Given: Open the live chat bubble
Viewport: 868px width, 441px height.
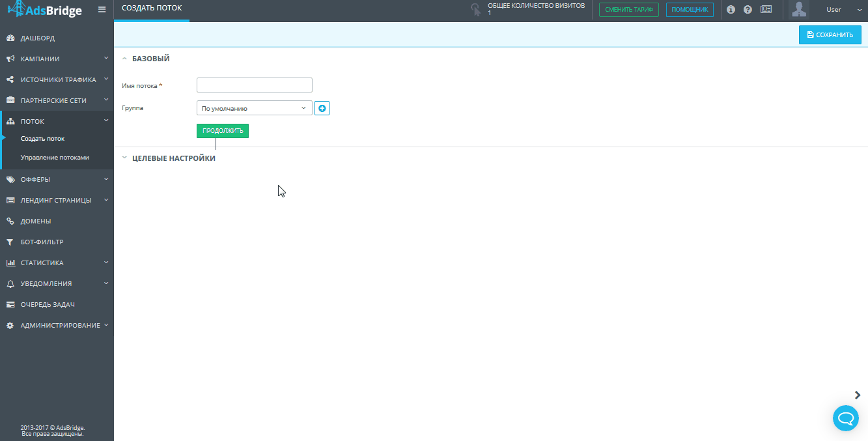Looking at the screenshot, I should [x=846, y=418].
